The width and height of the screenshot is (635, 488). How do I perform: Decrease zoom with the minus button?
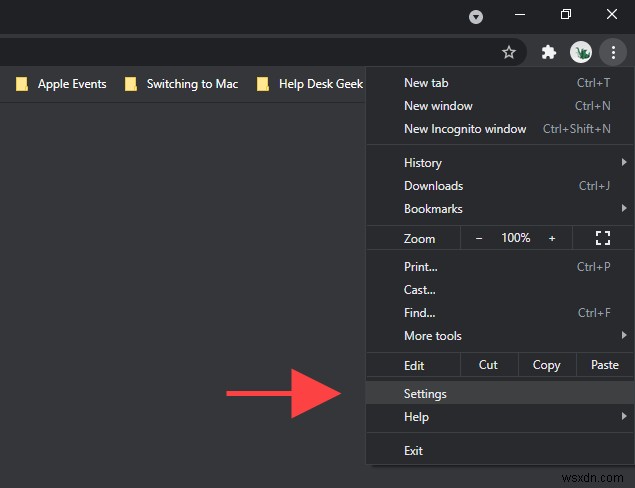[479, 238]
